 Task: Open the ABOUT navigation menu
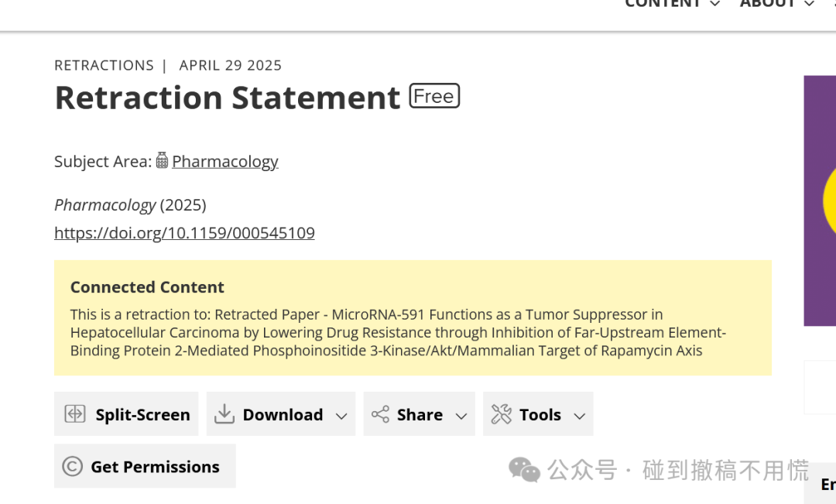click(x=777, y=5)
